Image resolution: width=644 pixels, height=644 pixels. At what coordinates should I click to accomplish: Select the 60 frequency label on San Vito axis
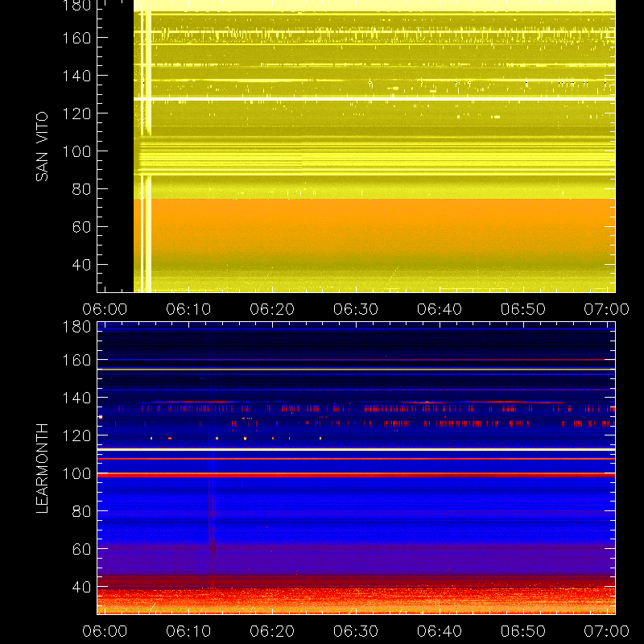(82, 227)
